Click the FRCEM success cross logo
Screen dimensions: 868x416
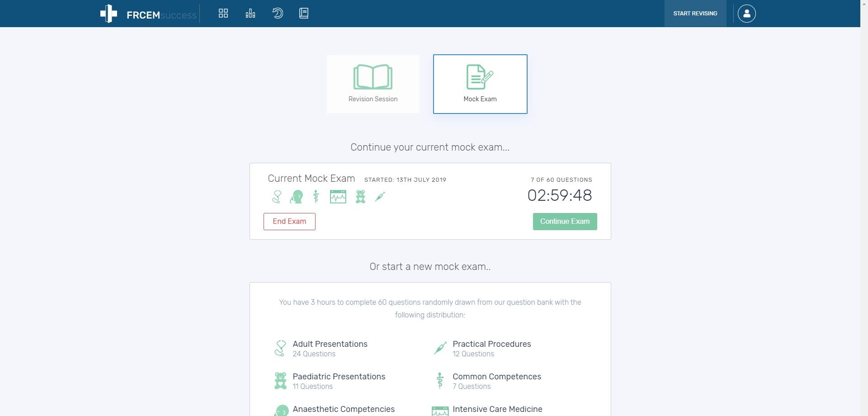[108, 14]
